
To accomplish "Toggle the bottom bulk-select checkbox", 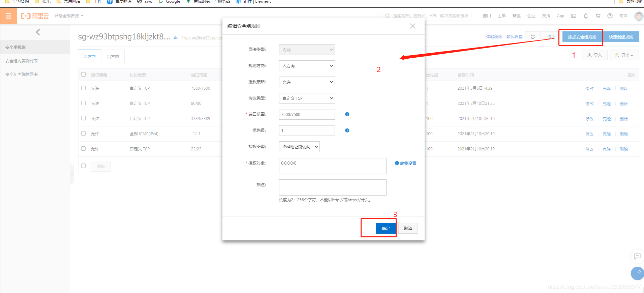I will tap(84, 166).
